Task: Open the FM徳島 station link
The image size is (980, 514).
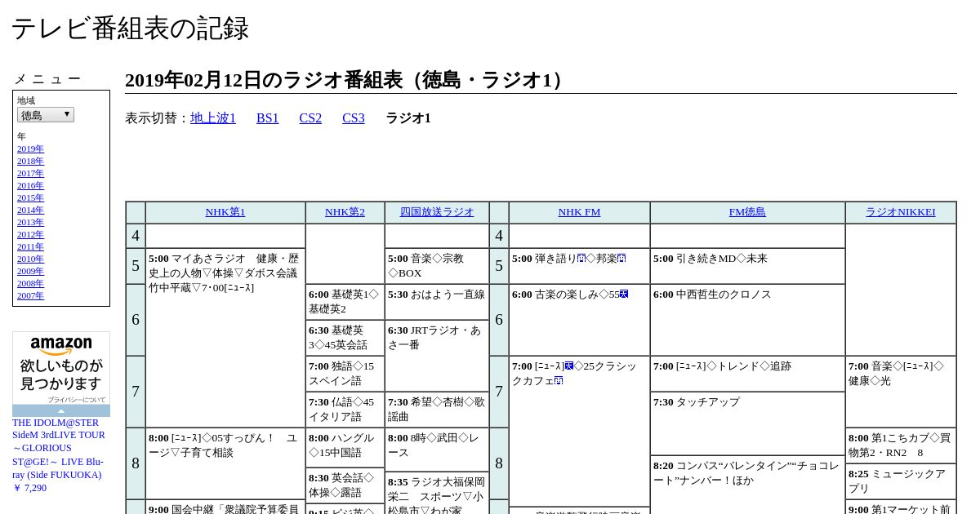Action: tap(747, 212)
